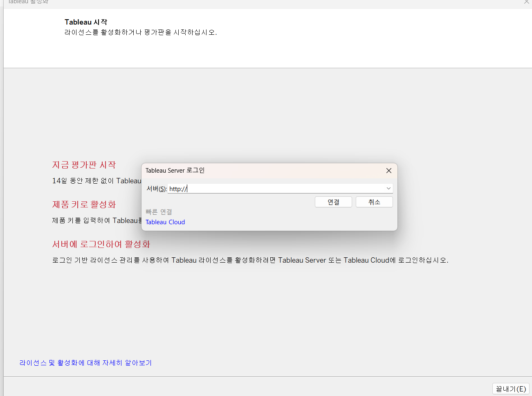Click the 제품 키를 입력하여 Tableau text
Screen dimensions: 532x396
click(x=97, y=220)
